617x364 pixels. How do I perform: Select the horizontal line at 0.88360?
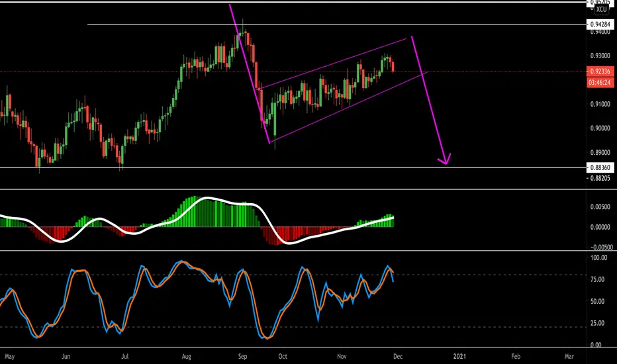pos(293,167)
